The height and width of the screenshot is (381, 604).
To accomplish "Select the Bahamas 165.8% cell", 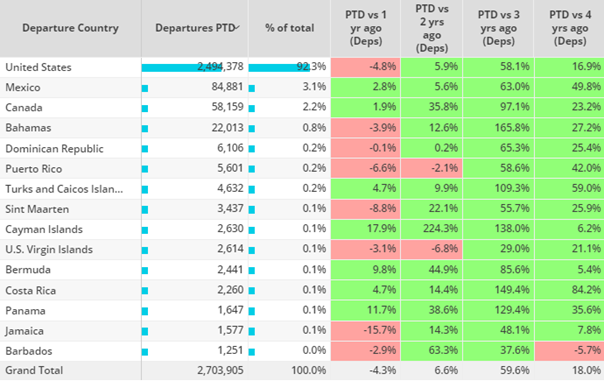I will [x=498, y=128].
